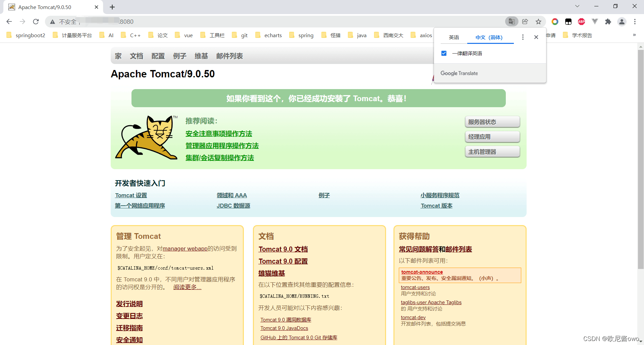Open translate popup options three-dot menu
The image size is (644, 345).
523,37
